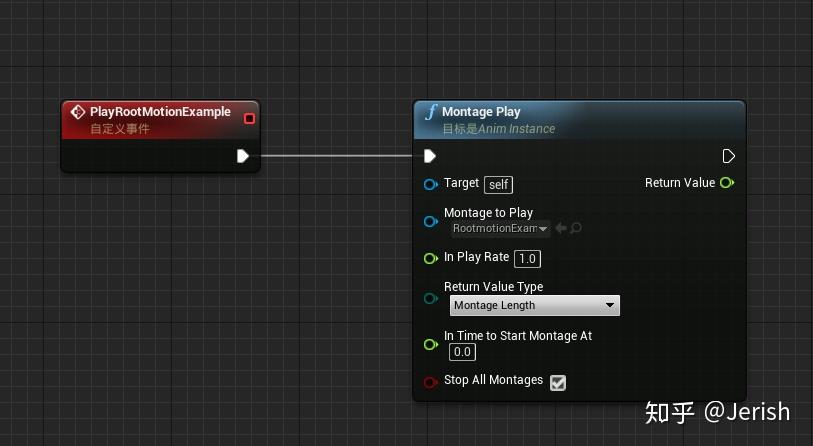Viewport: 813px width, 446px height.
Task: Use selected asset arrow for Montage to Play
Action: tap(561, 229)
